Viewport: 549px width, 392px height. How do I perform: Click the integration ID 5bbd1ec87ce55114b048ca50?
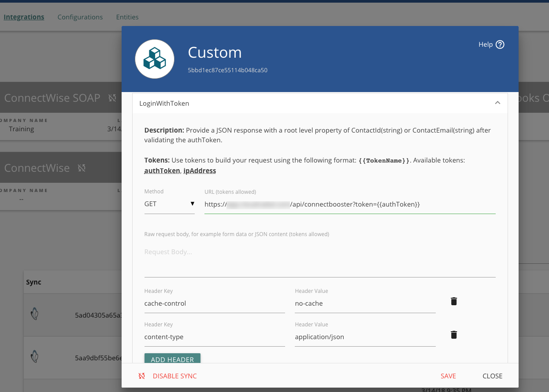228,70
